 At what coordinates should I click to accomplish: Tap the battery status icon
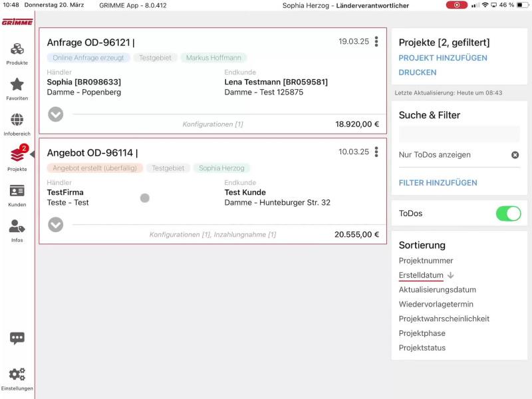[522, 5]
